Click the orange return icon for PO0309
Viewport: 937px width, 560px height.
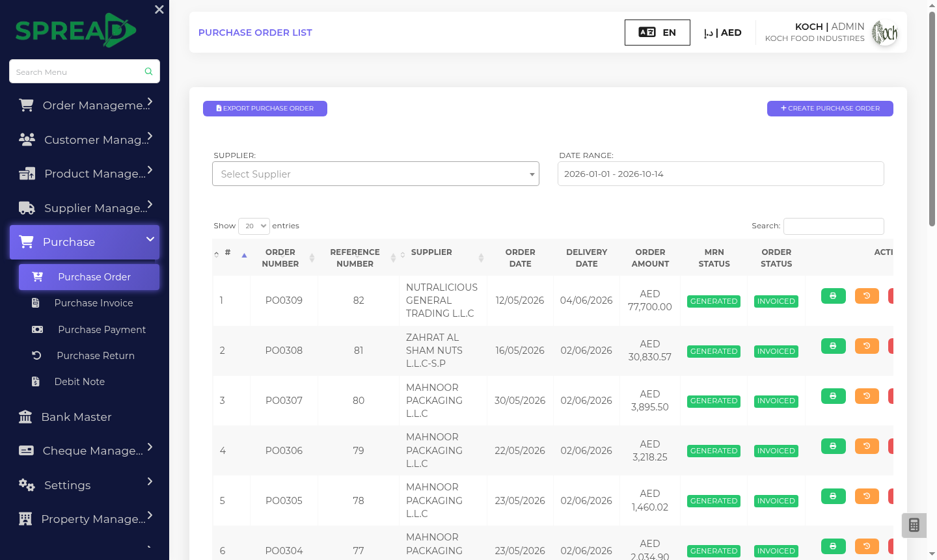(x=867, y=296)
